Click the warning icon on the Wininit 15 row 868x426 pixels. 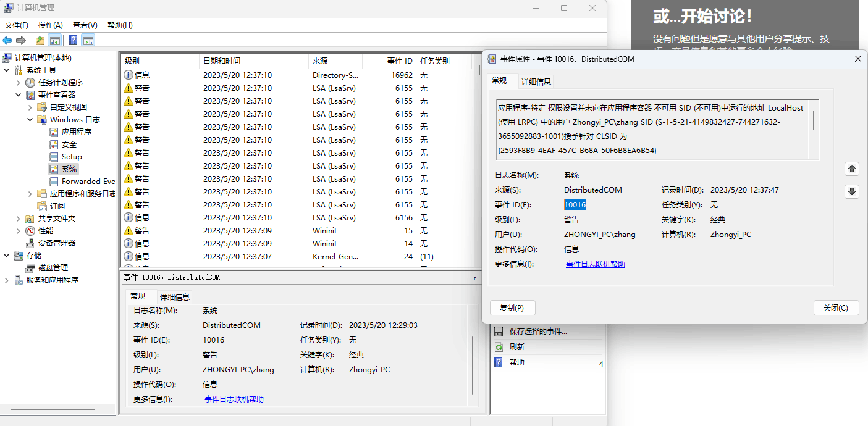tap(129, 230)
